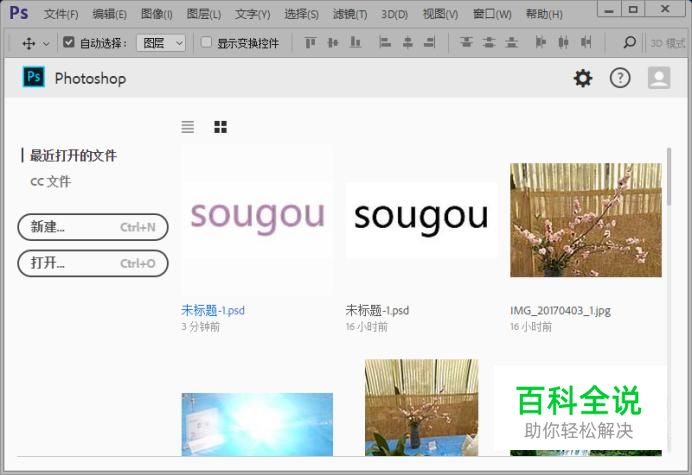Open the 滤镜(T) menu
The width and height of the screenshot is (692, 475).
(348, 14)
